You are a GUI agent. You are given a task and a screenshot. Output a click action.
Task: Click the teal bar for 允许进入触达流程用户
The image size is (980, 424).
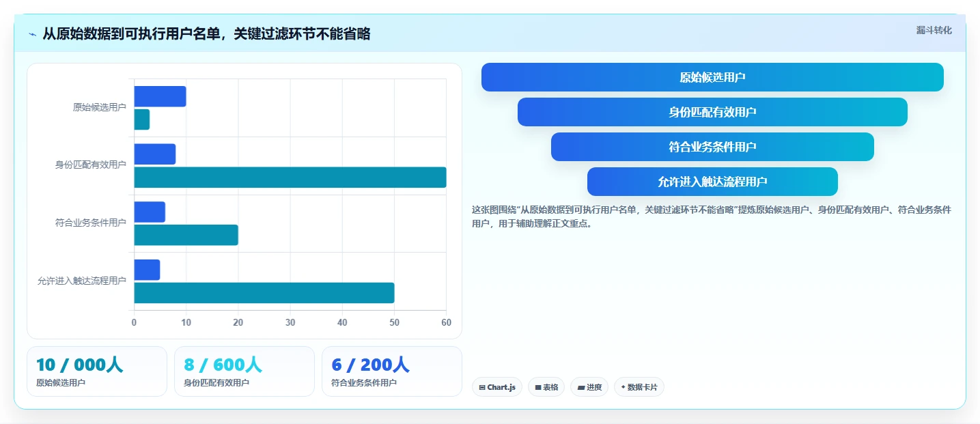point(264,293)
